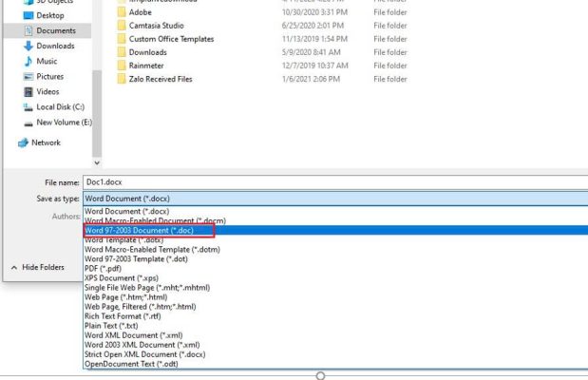
Task: Click the Documents page icon in sidebar
Action: click(x=28, y=30)
